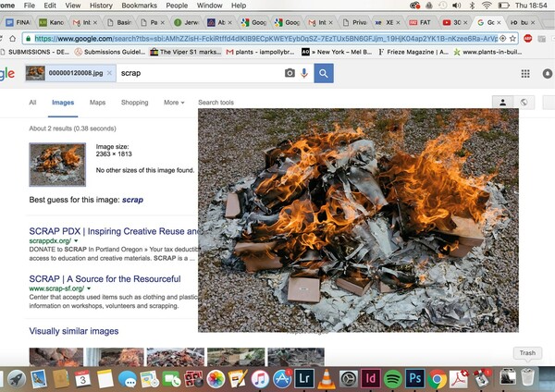
Task: Open Adobe Acrobat from the dock
Action: coord(459,379)
